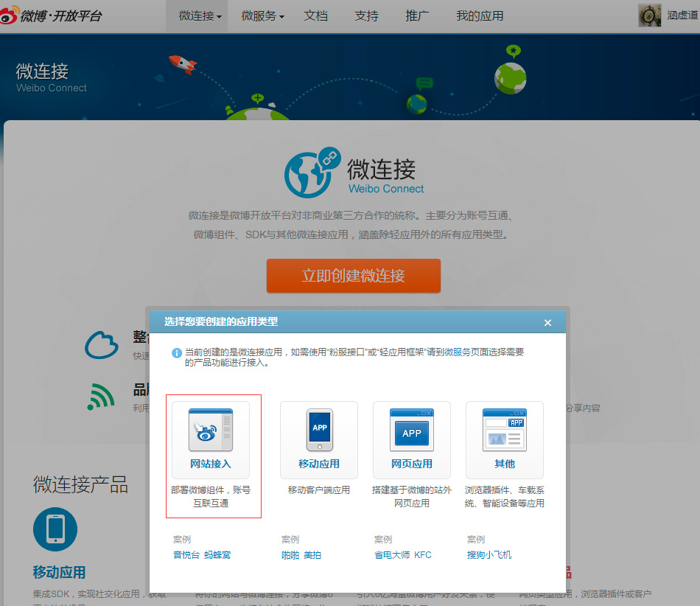Go to the 文档 menu item

[x=315, y=16]
